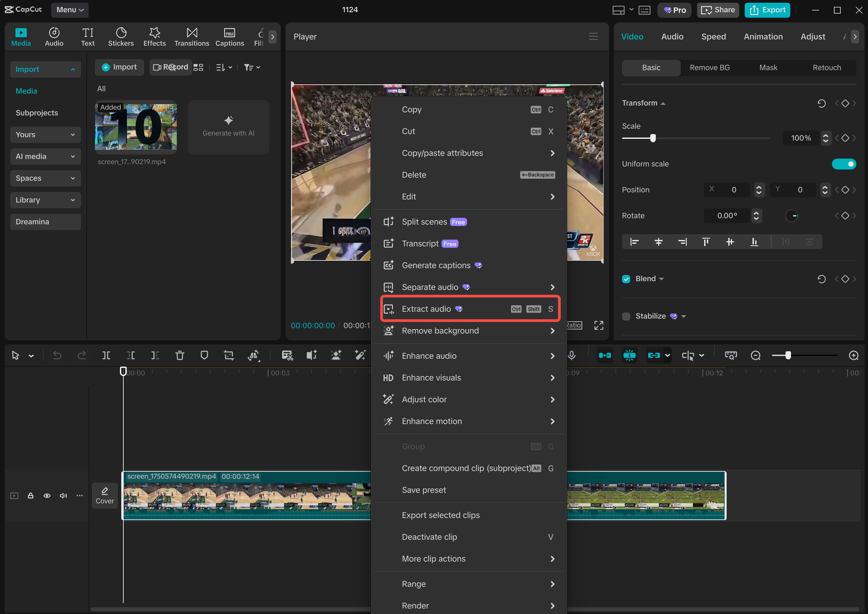Image resolution: width=868 pixels, height=614 pixels.
Task: Toggle the Uniform scale switch off
Action: click(844, 164)
